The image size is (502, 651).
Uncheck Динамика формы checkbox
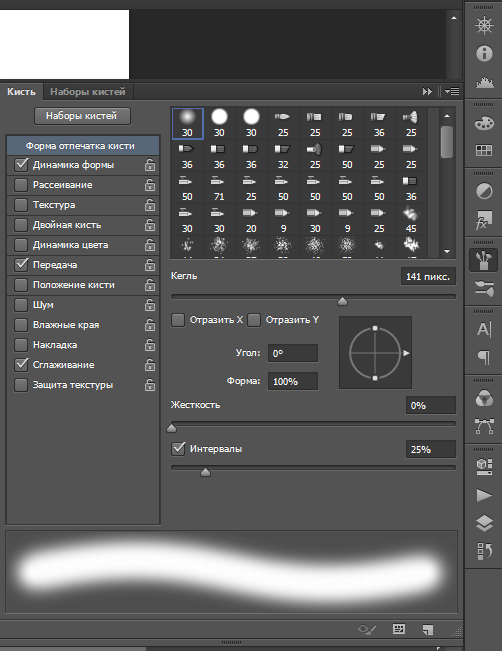click(x=21, y=165)
